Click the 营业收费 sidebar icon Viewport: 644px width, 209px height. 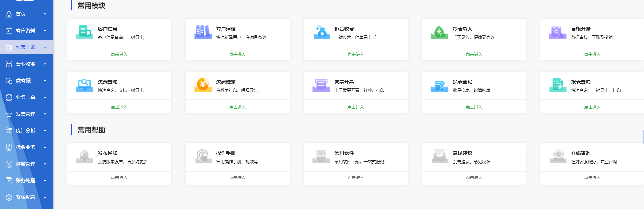[x=9, y=64]
